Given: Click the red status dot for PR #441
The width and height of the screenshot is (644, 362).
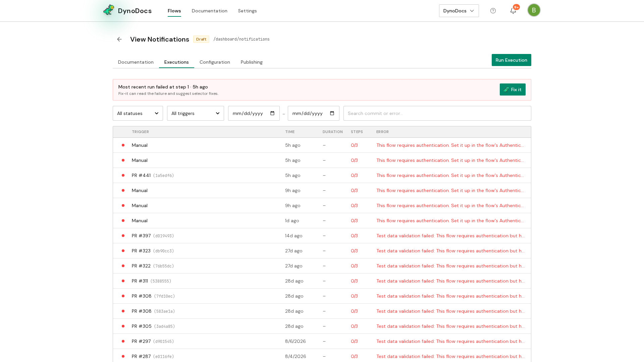Looking at the screenshot, I should tap(123, 175).
